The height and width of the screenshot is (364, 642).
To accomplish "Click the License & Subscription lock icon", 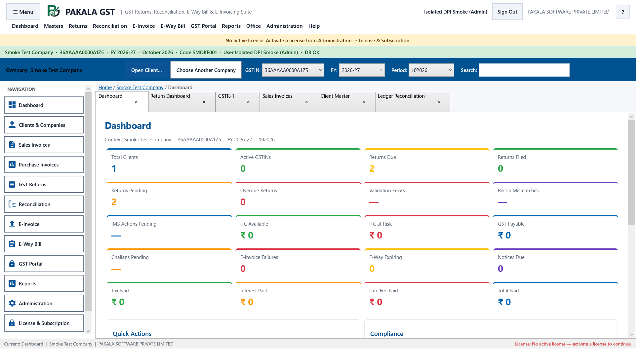I will point(12,323).
